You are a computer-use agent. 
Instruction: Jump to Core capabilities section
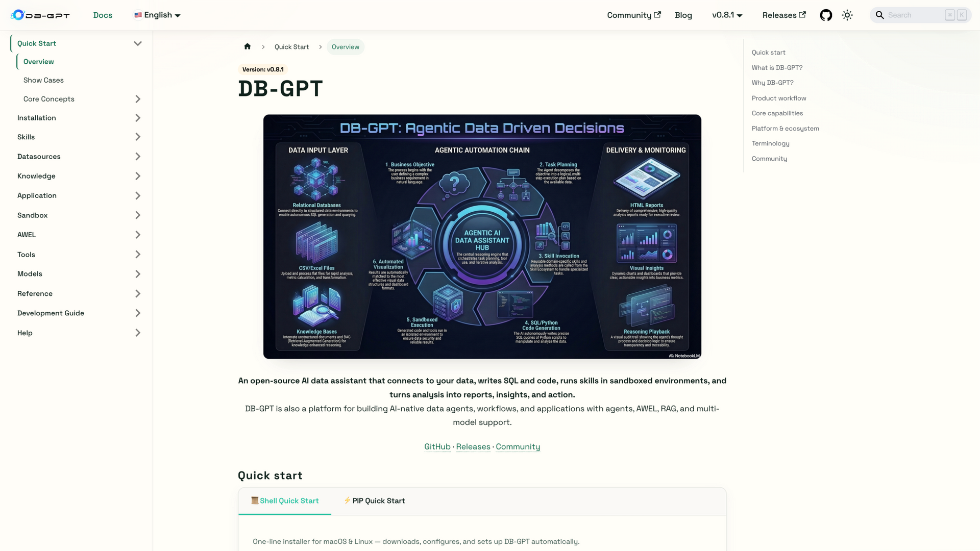(777, 113)
